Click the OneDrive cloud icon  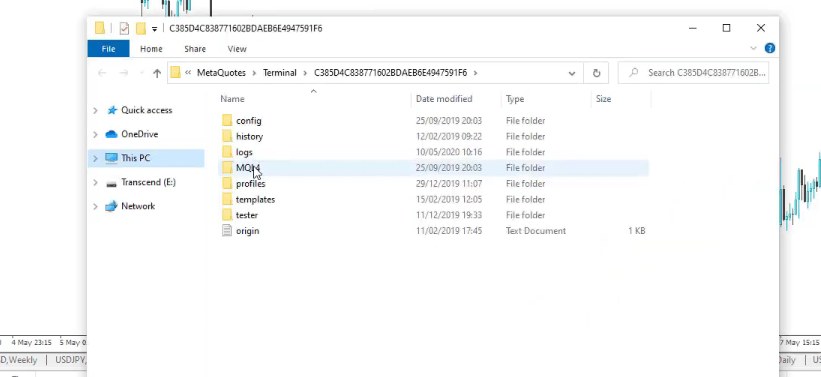[111, 134]
